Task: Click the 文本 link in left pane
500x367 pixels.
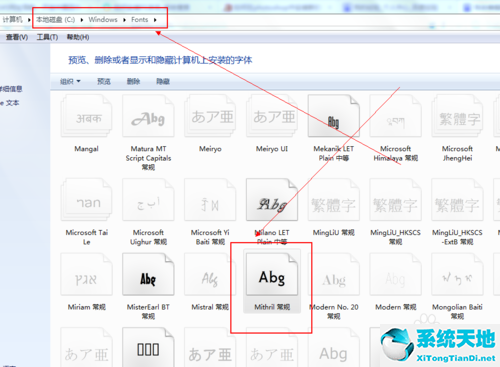Action: pyautogui.click(x=10, y=103)
